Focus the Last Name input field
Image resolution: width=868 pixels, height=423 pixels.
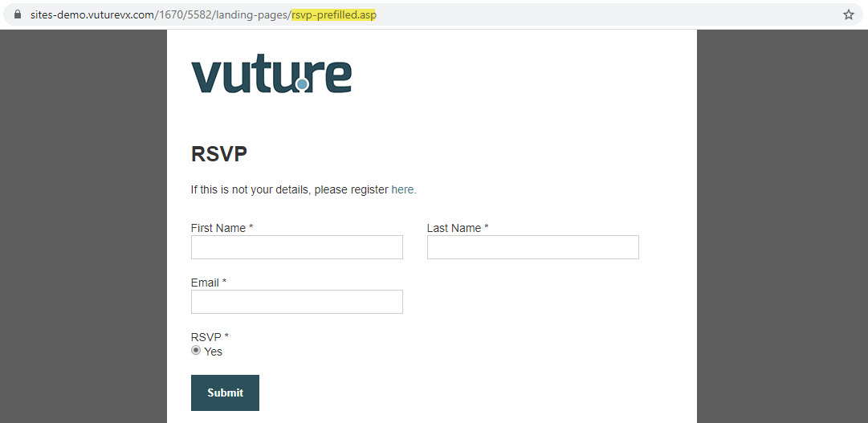click(x=532, y=247)
